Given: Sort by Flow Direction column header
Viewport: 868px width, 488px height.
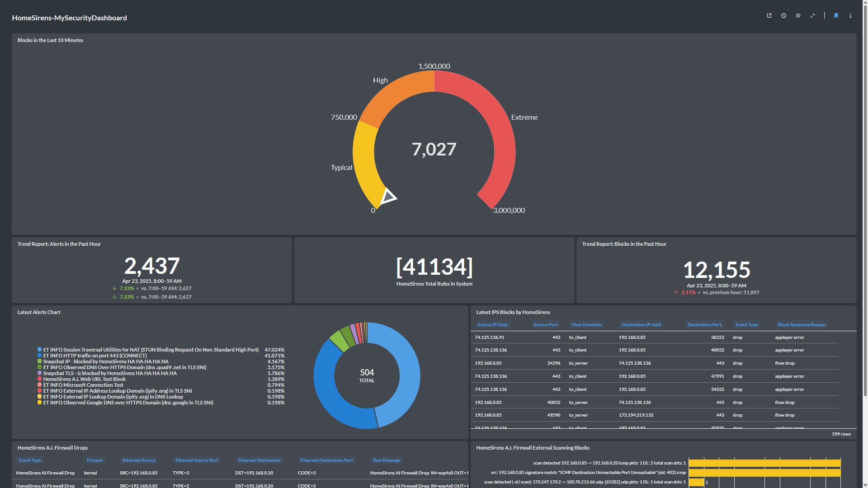Looking at the screenshot, I should pos(586,325).
